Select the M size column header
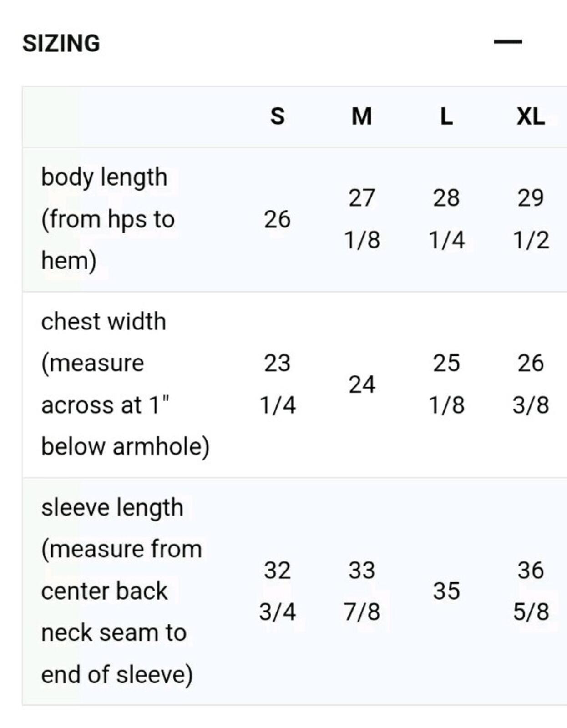Image resolution: width=567 pixels, height=728 pixels. [x=362, y=116]
